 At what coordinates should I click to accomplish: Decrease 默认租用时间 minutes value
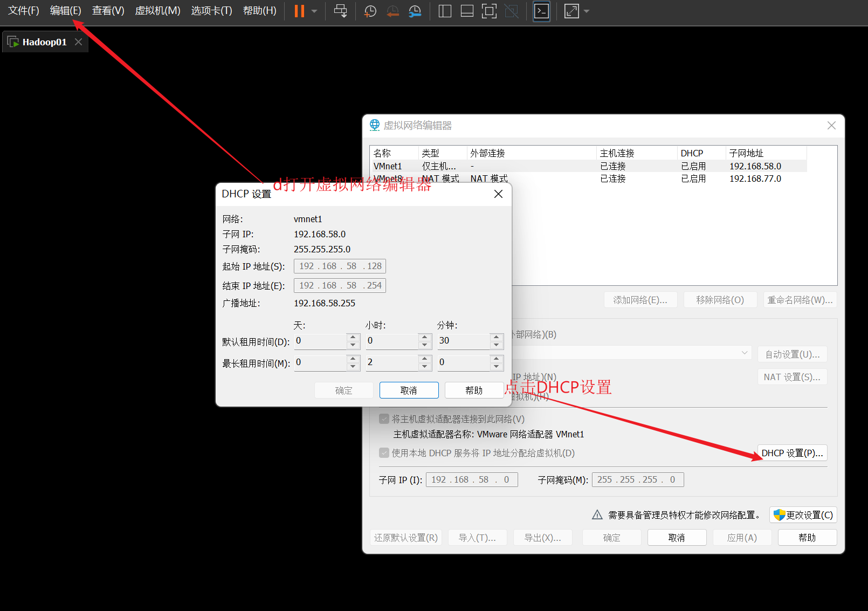497,345
